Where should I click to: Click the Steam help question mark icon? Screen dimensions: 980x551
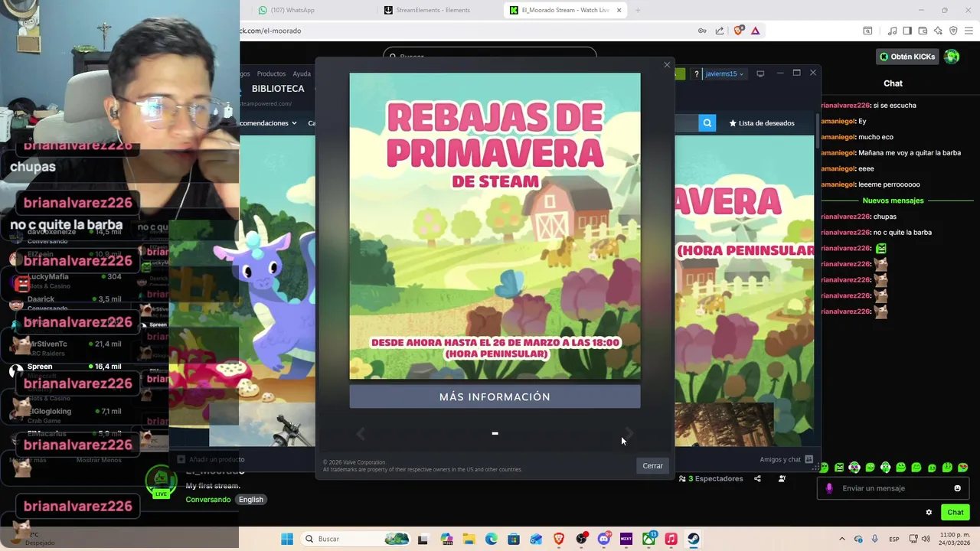[x=696, y=73]
